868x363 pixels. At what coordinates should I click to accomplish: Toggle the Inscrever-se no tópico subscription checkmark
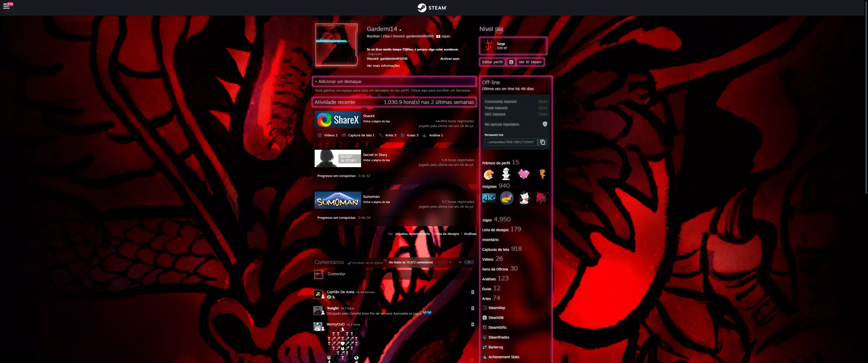point(349,263)
